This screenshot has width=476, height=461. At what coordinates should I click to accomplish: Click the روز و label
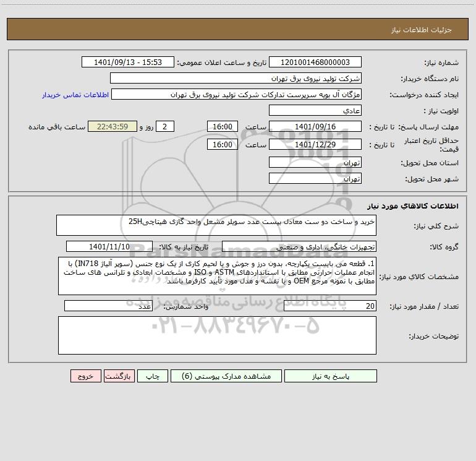pos(147,127)
